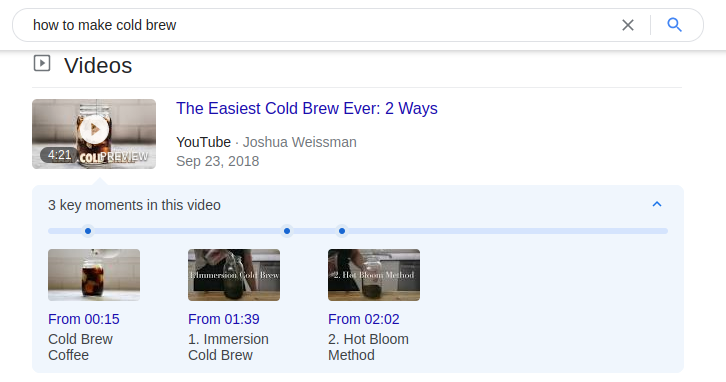Collapse the key moments panel chevron
Screen dimensions: 726x382
point(657,204)
